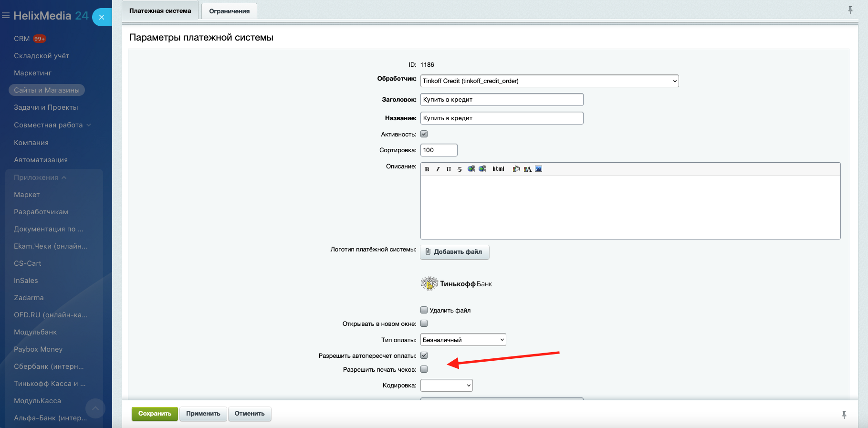
Task: Click into the Название input field
Action: click(x=502, y=118)
